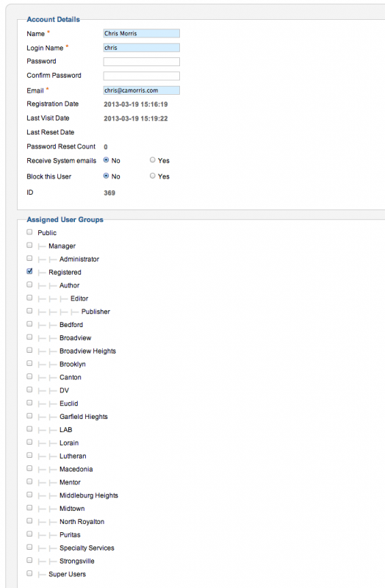Click the Email input field
The height and width of the screenshot is (588, 385).
pos(141,90)
